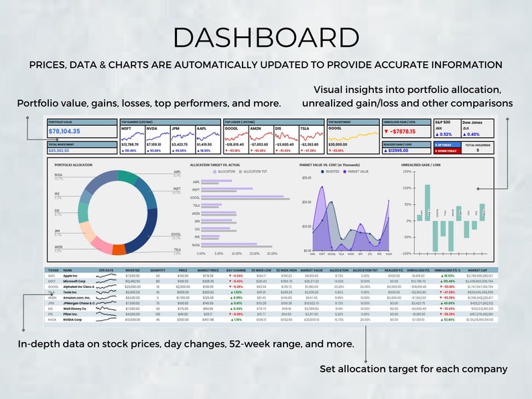Open the MSFT top gainer sparkline card
This screenshot has height=399, width=532.
(133, 140)
